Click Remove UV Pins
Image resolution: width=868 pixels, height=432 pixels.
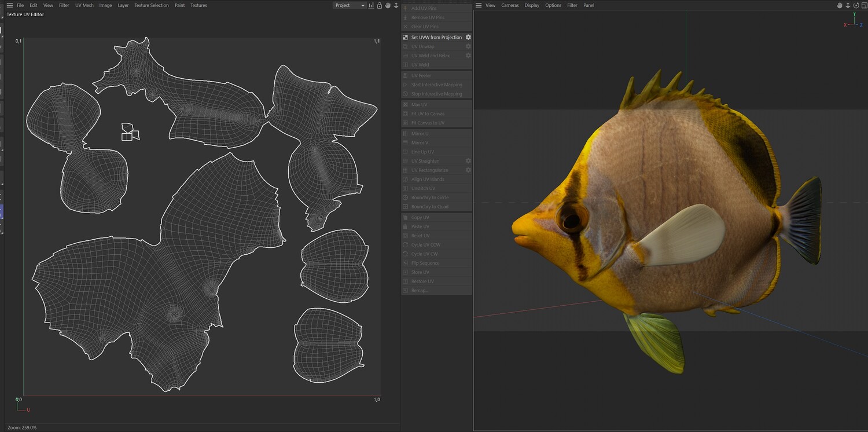coord(437,17)
